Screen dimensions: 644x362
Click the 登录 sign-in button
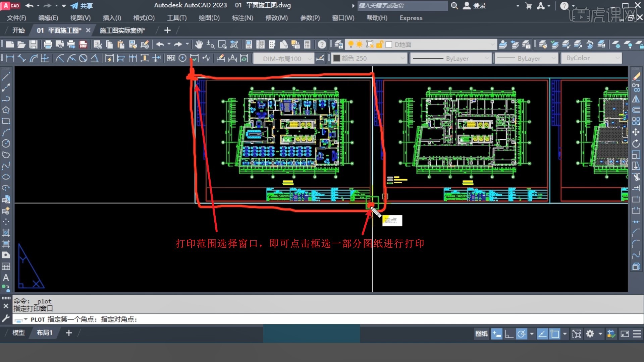tap(474, 6)
